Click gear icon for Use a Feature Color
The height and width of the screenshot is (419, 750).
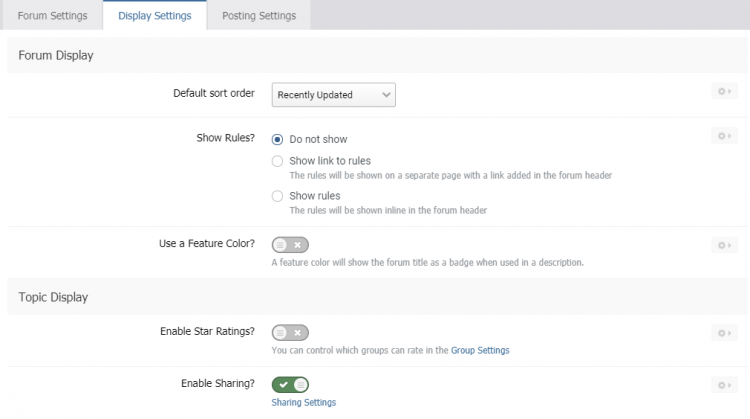[x=723, y=244]
